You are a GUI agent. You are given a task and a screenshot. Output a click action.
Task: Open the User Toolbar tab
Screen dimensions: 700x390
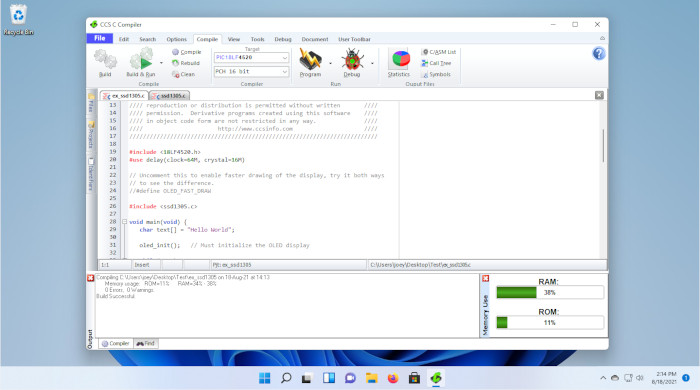tap(354, 39)
